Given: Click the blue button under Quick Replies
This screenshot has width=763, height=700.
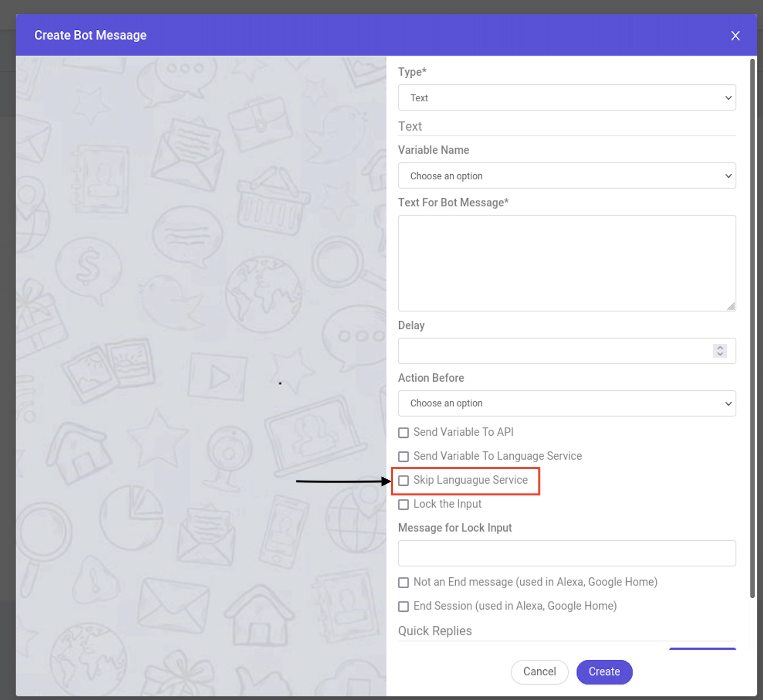Looking at the screenshot, I should click(702, 648).
